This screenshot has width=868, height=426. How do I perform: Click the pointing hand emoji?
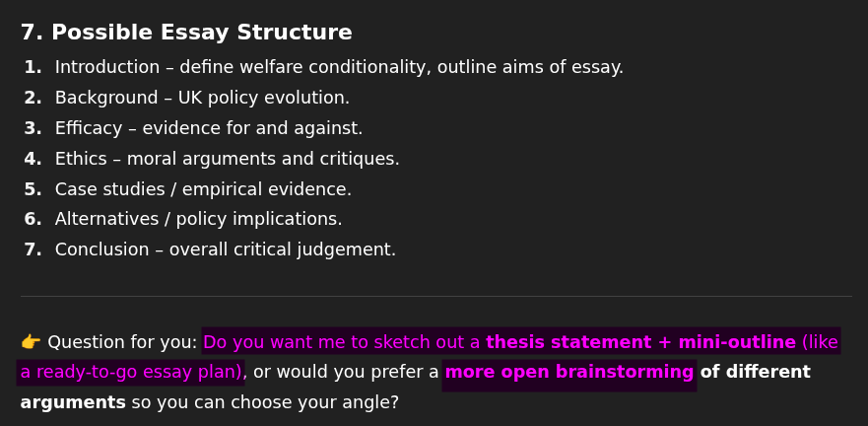click(31, 342)
